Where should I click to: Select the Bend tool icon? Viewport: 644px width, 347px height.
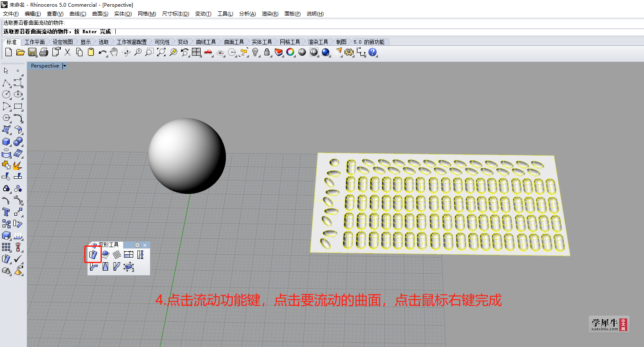point(93,266)
